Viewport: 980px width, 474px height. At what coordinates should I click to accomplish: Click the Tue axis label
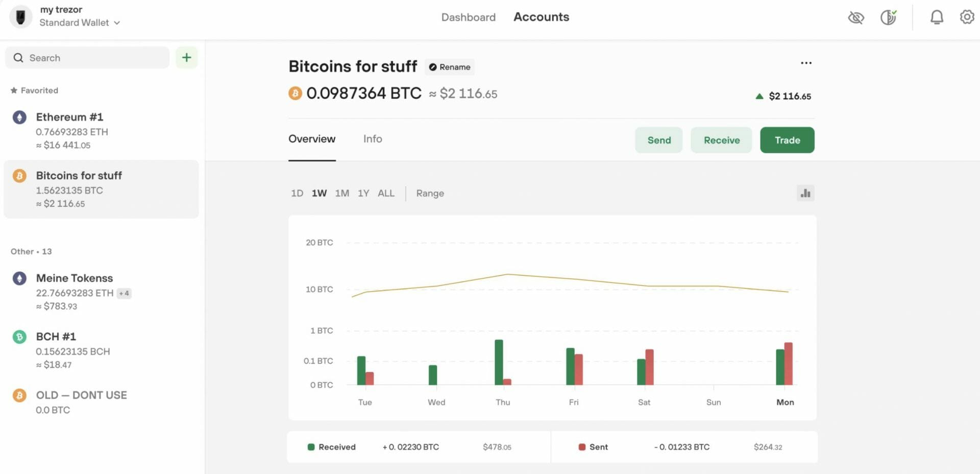[365, 402]
